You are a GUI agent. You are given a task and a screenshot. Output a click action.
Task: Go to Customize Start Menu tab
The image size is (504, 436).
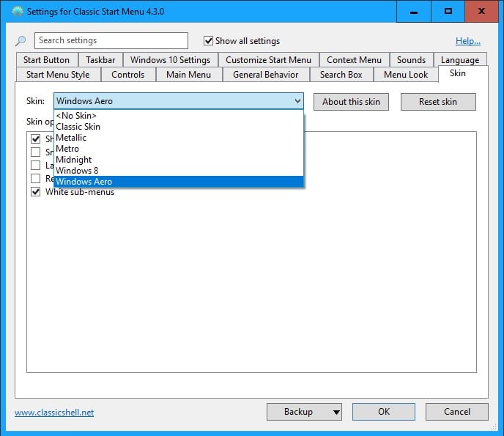coord(268,60)
